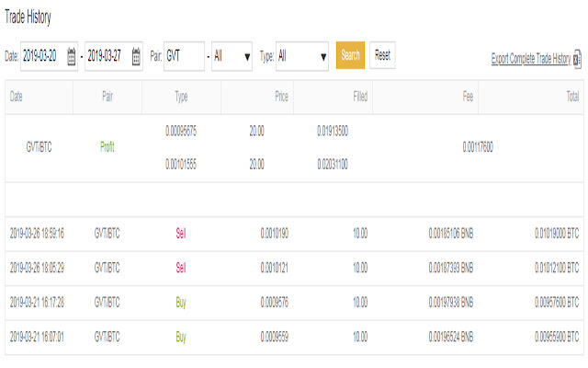Viewport: 588px width, 368px height.
Task: Click the total 0.00955900 BTC
Action: coord(557,338)
